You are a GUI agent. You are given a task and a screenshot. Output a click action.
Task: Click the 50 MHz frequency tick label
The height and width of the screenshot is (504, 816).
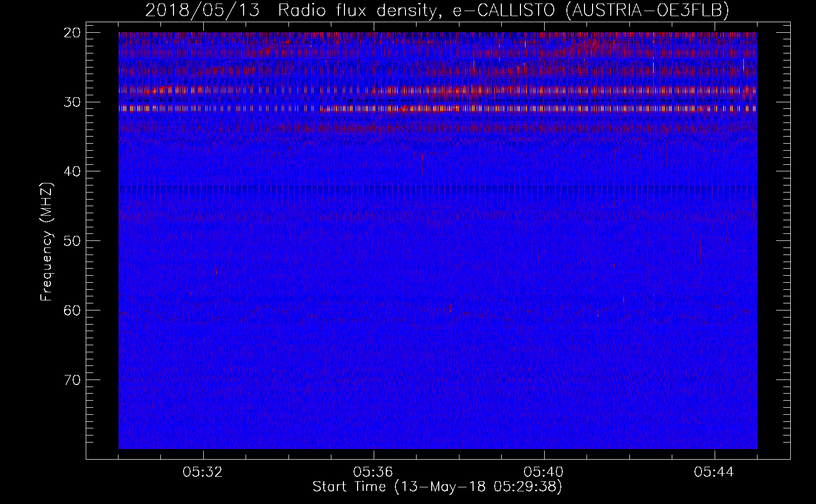[x=72, y=240]
